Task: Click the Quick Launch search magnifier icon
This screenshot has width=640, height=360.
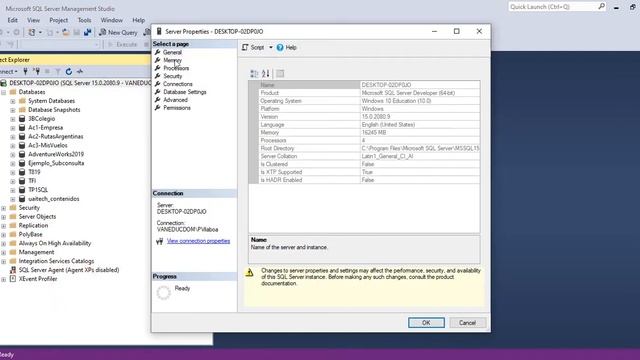Action: 602,7
